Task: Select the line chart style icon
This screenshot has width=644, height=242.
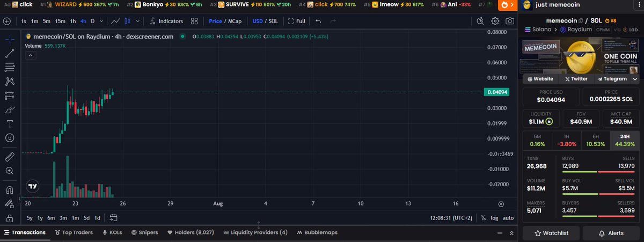Action: pyautogui.click(x=116, y=21)
